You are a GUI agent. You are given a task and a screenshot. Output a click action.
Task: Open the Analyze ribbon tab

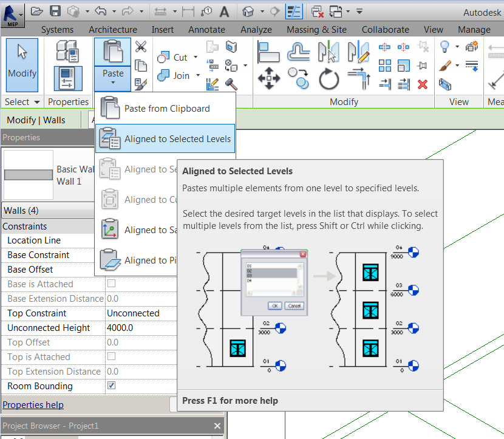[256, 30]
